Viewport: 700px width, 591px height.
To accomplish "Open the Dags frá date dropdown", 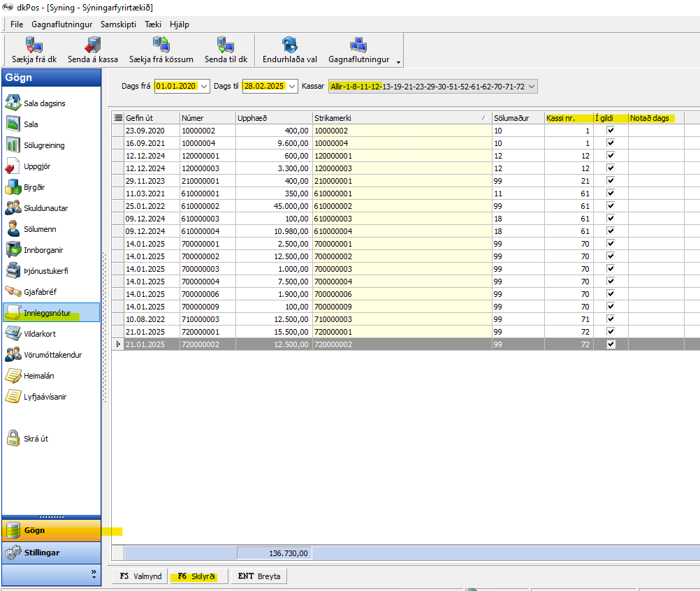I will [203, 86].
